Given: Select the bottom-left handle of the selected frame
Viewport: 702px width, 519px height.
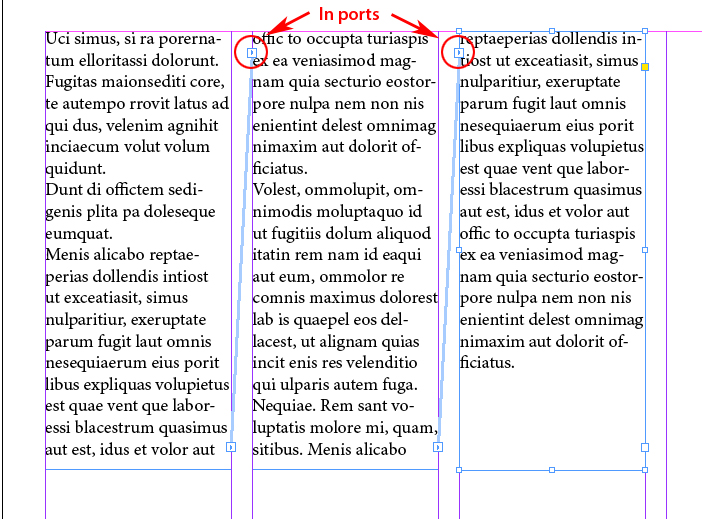Looking at the screenshot, I should [x=459, y=470].
